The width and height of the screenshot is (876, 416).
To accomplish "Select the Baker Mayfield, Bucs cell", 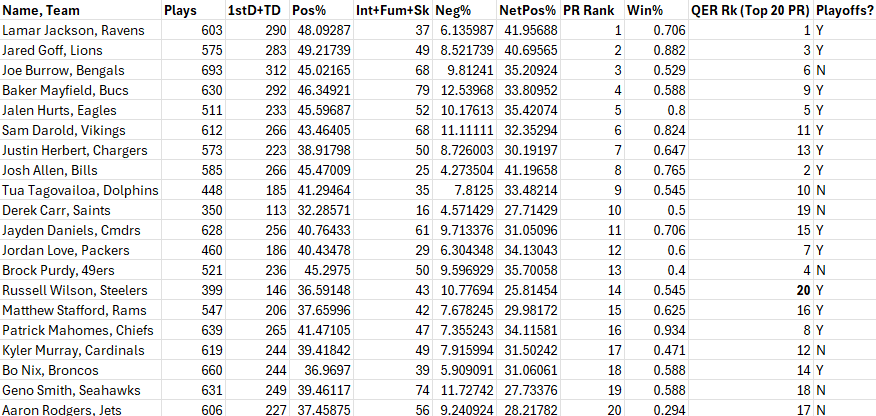I will [x=81, y=90].
